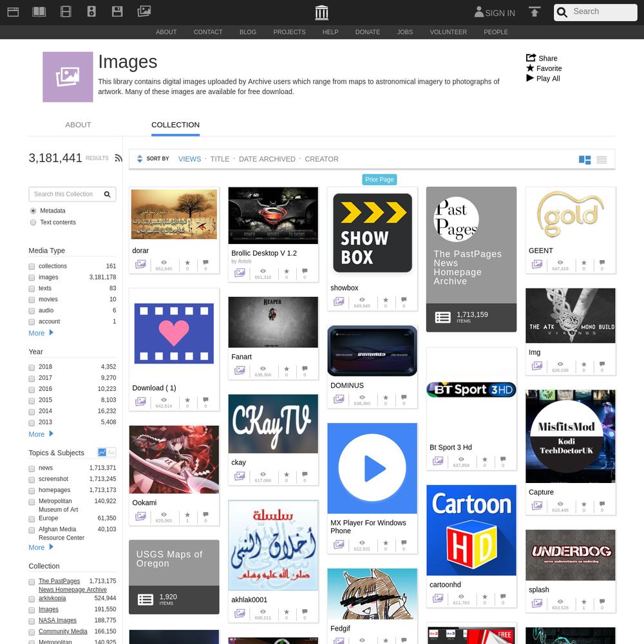The width and height of the screenshot is (644, 644).
Task: Click the RSS feed icon beside results
Action: (x=118, y=158)
